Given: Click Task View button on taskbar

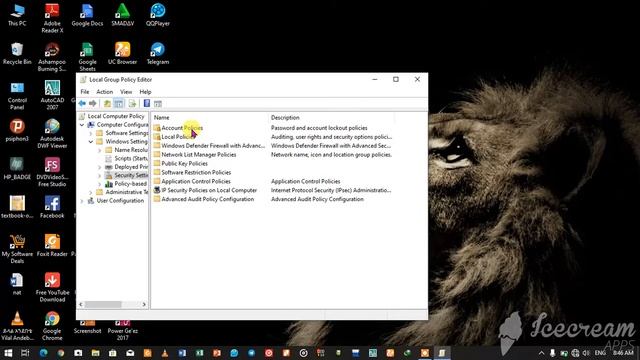Looking at the screenshot, I should pyautogui.click(x=25, y=353).
